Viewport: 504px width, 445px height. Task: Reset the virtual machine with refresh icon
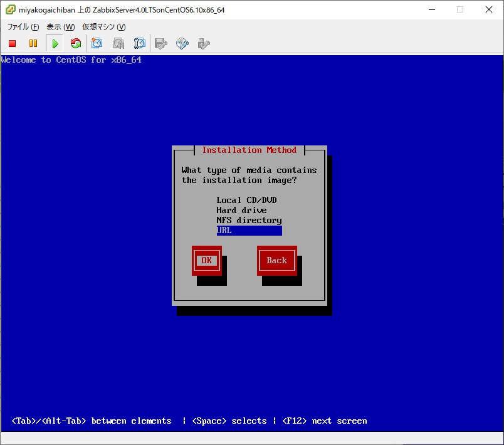point(76,43)
